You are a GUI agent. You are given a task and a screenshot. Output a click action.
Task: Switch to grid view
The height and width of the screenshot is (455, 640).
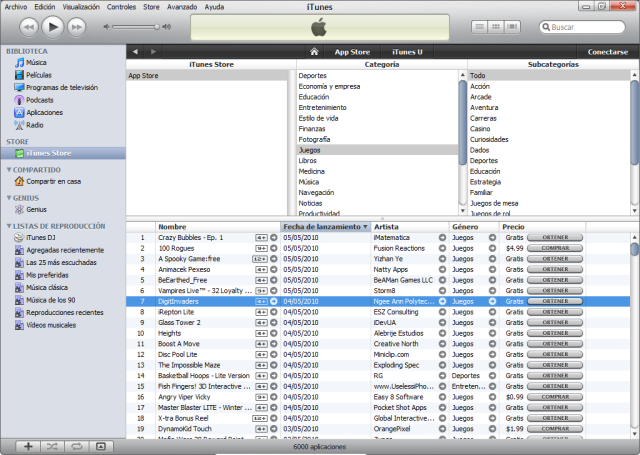coord(496,27)
